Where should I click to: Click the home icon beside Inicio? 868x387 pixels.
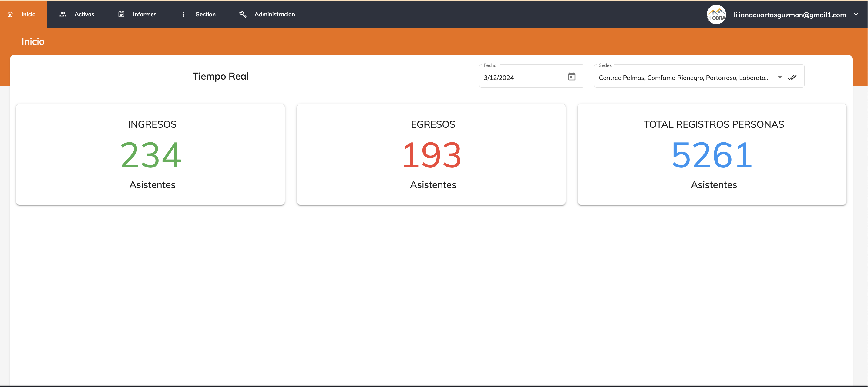(x=10, y=14)
